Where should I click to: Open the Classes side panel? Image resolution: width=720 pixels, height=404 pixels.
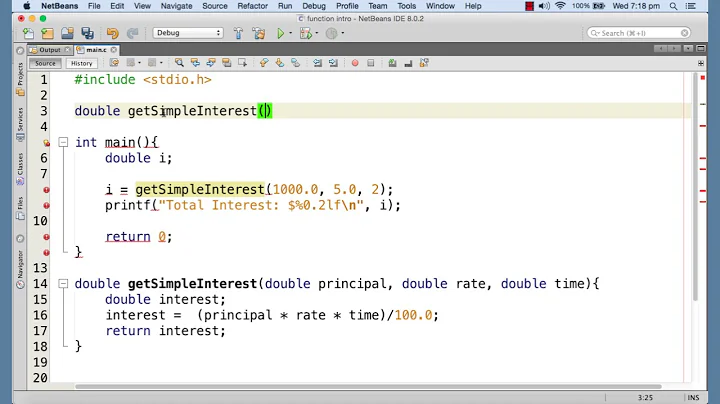[20, 168]
